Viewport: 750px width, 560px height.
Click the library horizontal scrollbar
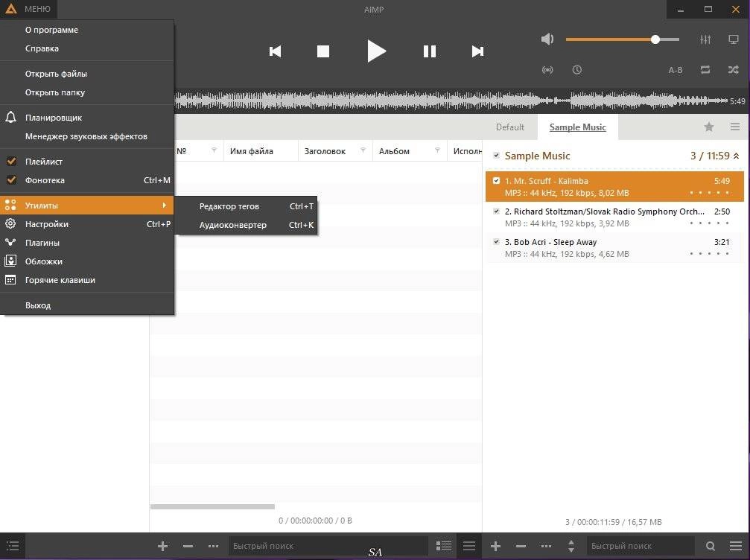(x=213, y=506)
